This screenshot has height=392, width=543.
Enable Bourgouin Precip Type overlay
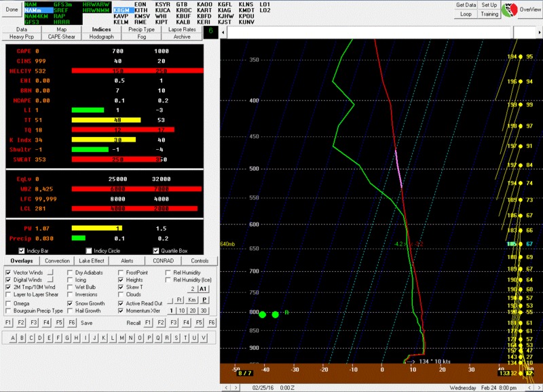click(x=8, y=311)
